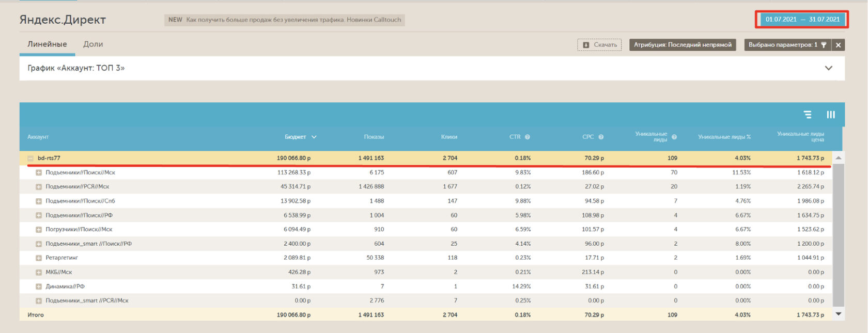Click the Уникальные лиды help icon

pos(674,137)
